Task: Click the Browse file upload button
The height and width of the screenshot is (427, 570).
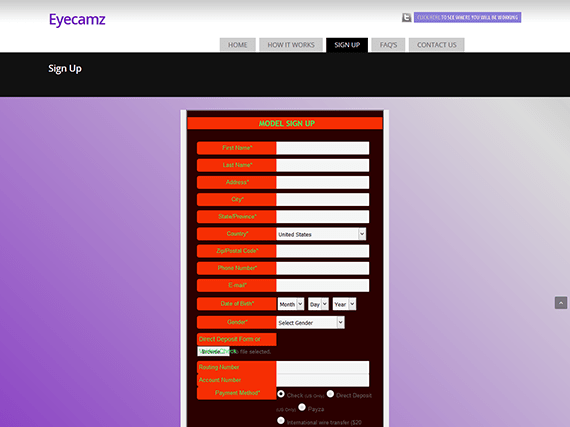Action: click(213, 351)
